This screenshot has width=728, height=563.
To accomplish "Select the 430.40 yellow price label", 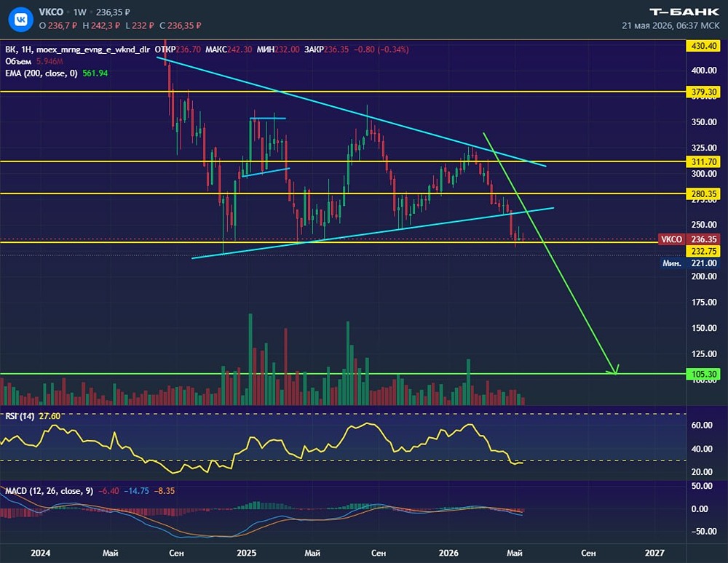I will point(703,46).
